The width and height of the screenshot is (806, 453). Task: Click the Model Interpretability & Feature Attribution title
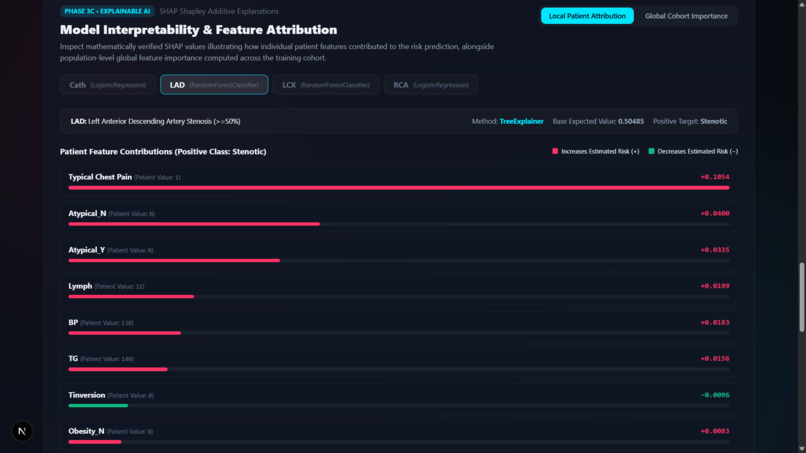coord(198,30)
